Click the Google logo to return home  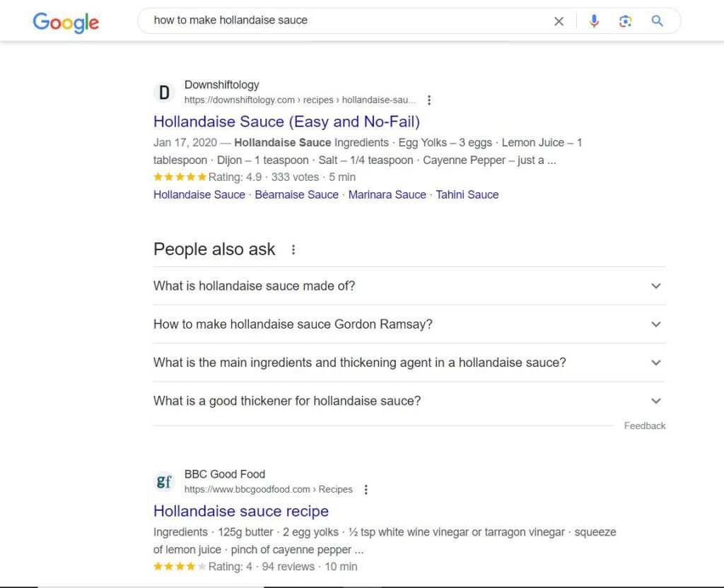(x=66, y=23)
